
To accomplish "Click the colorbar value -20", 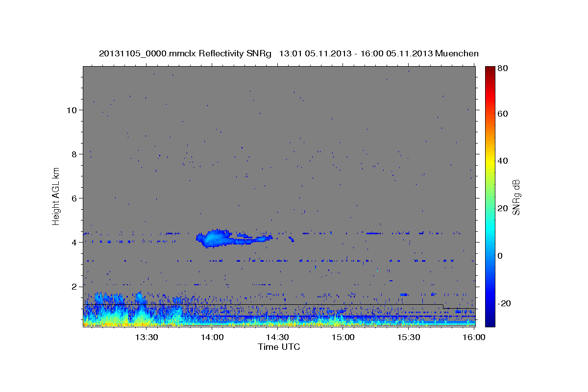I will tap(503, 303).
